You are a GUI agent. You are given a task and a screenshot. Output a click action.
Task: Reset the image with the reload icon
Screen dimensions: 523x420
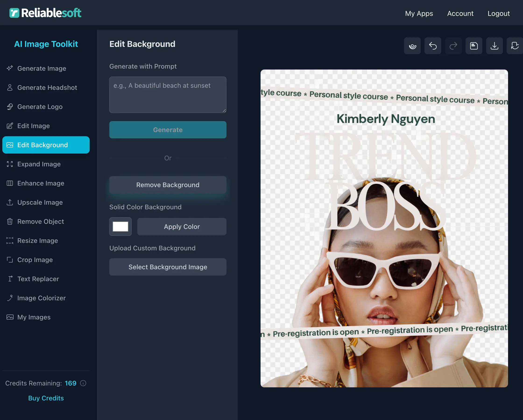pyautogui.click(x=515, y=46)
